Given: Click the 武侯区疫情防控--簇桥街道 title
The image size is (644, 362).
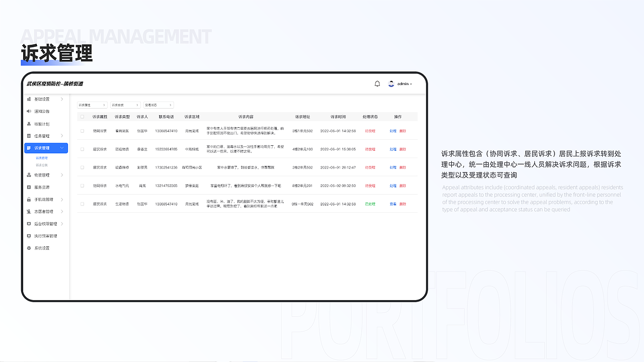Looking at the screenshot, I should [x=55, y=84].
